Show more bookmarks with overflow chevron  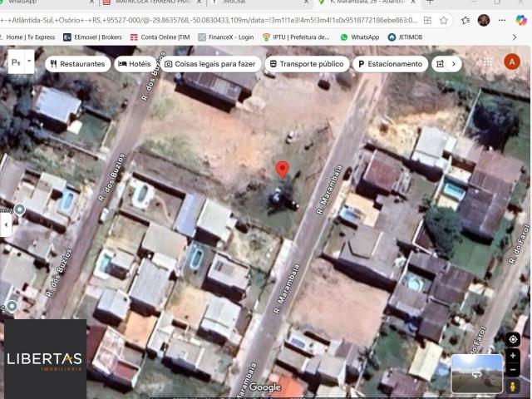tap(515, 37)
